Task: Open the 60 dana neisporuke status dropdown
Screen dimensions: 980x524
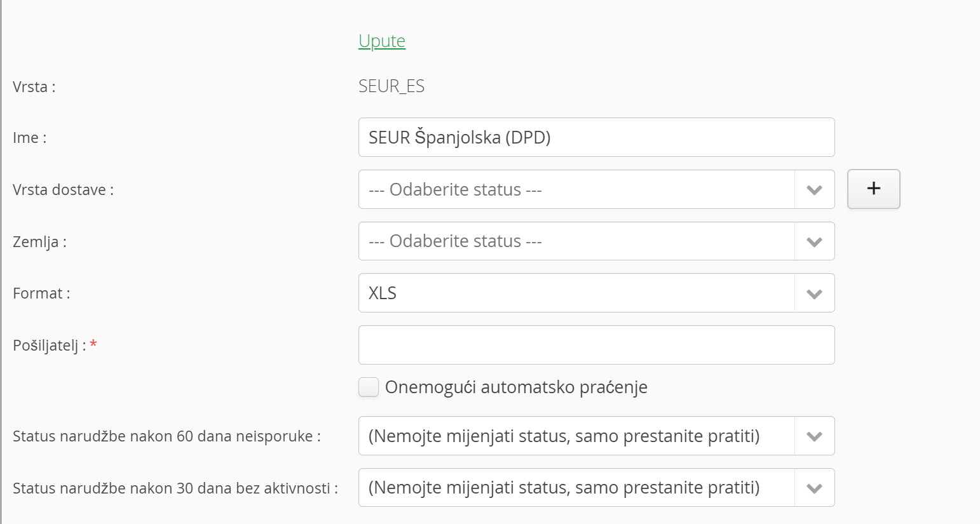Action: [x=596, y=436]
